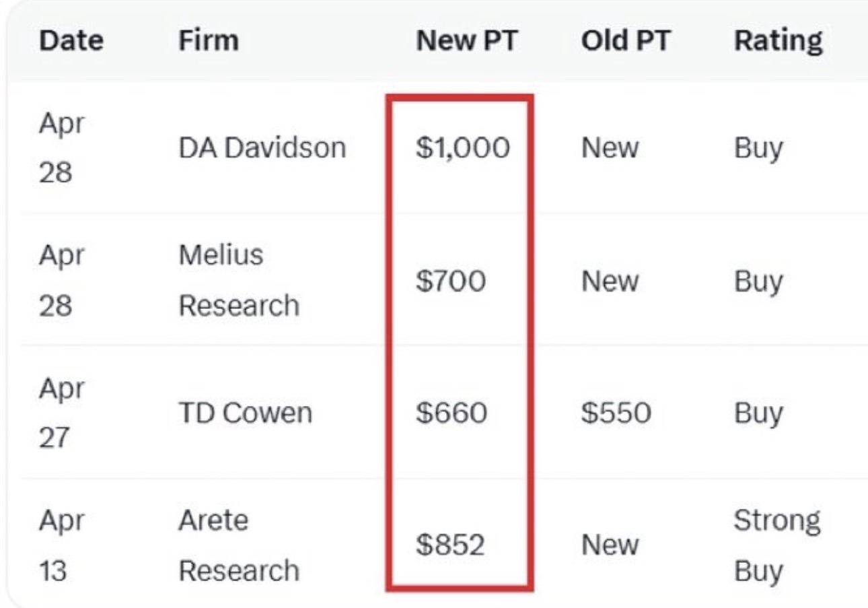Screen dimensions: 868x608
Task: Click Buy rating in TD Cowen row
Action: pos(758,413)
